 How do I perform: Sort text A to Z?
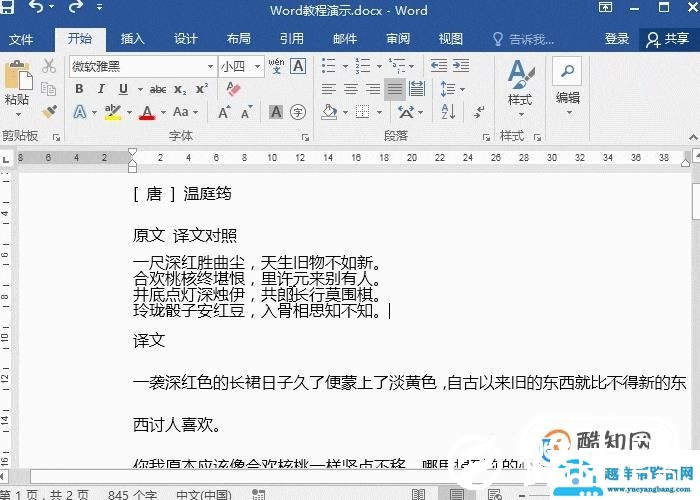(448, 112)
